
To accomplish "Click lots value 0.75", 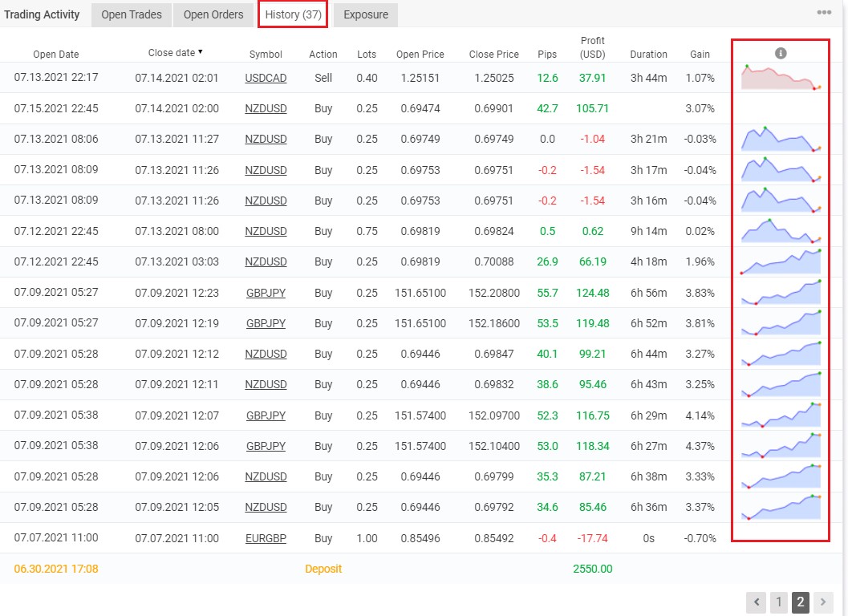I will click(367, 231).
